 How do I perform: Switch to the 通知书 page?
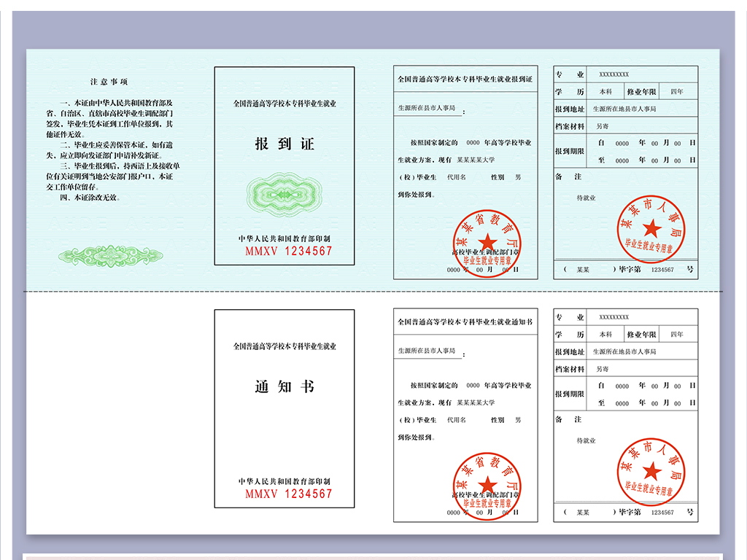pyautogui.click(x=284, y=386)
